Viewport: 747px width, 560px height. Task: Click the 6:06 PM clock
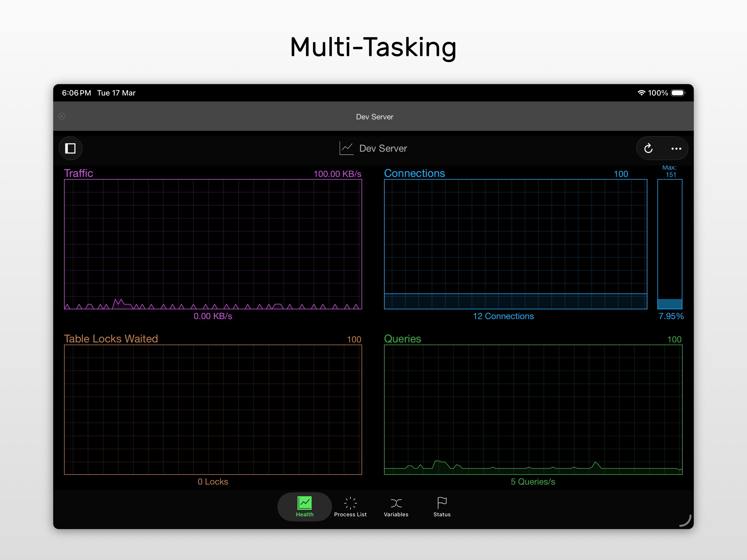pyautogui.click(x=76, y=93)
